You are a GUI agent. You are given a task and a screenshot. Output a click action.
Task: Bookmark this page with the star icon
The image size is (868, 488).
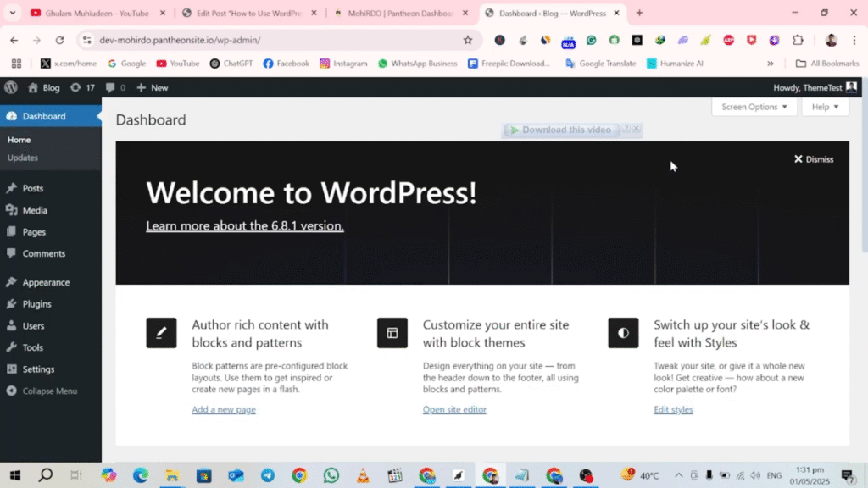click(467, 40)
